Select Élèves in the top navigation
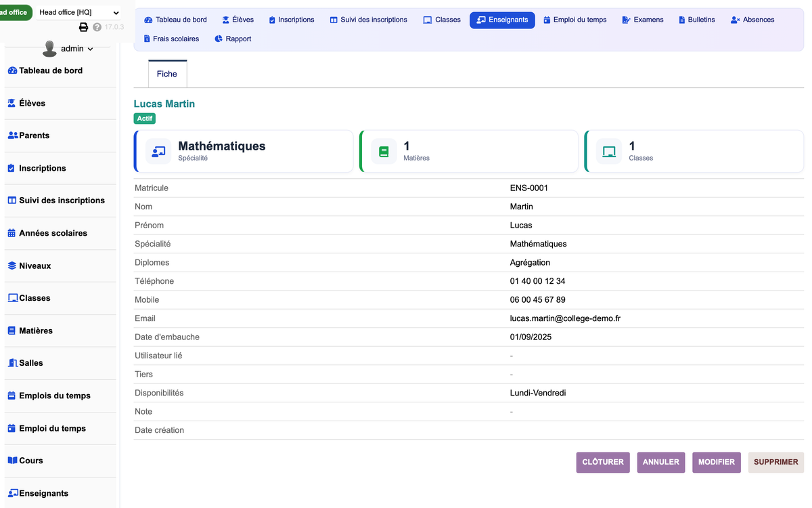 point(238,20)
